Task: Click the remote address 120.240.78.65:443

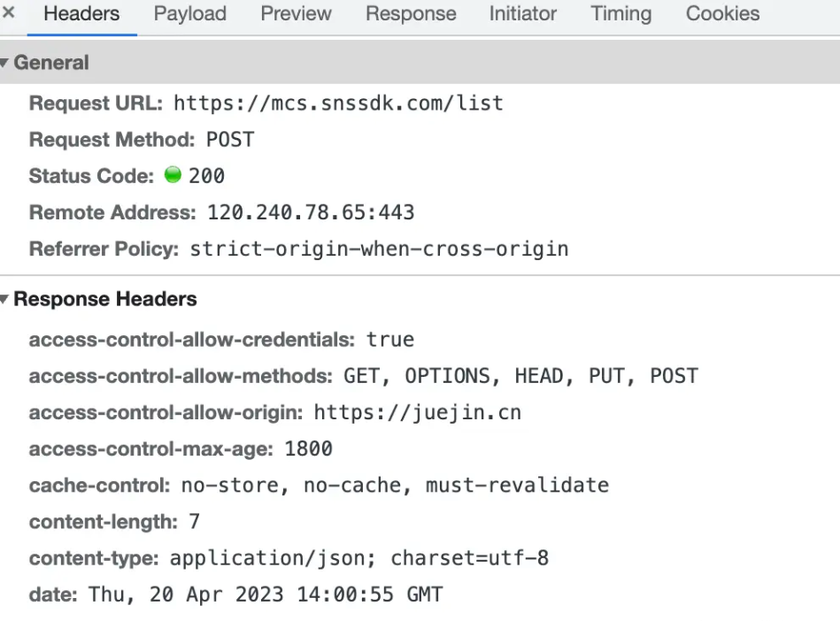Action: pos(310,212)
